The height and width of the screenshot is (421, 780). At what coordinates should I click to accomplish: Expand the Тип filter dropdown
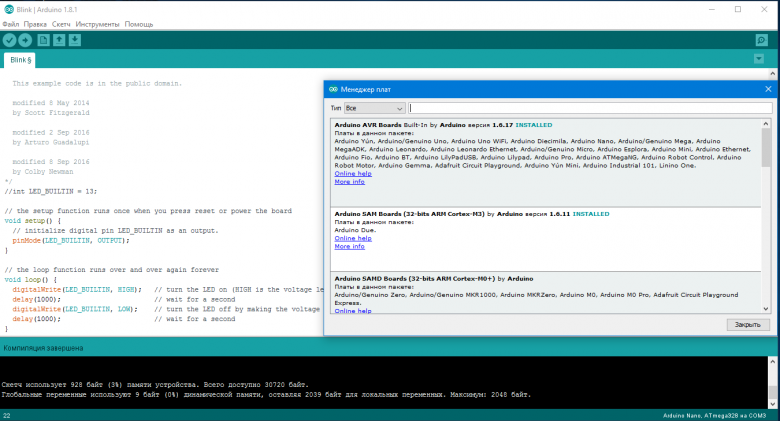tap(374, 108)
